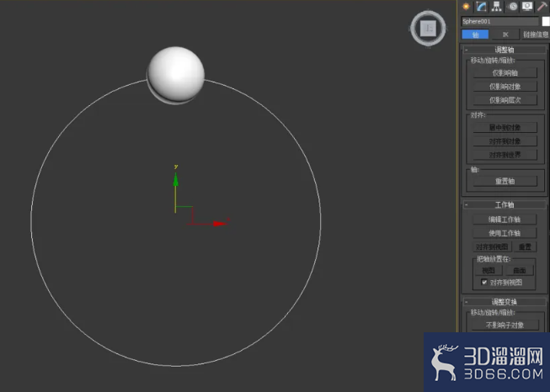Click the 仅影响层次 button

[x=505, y=100]
